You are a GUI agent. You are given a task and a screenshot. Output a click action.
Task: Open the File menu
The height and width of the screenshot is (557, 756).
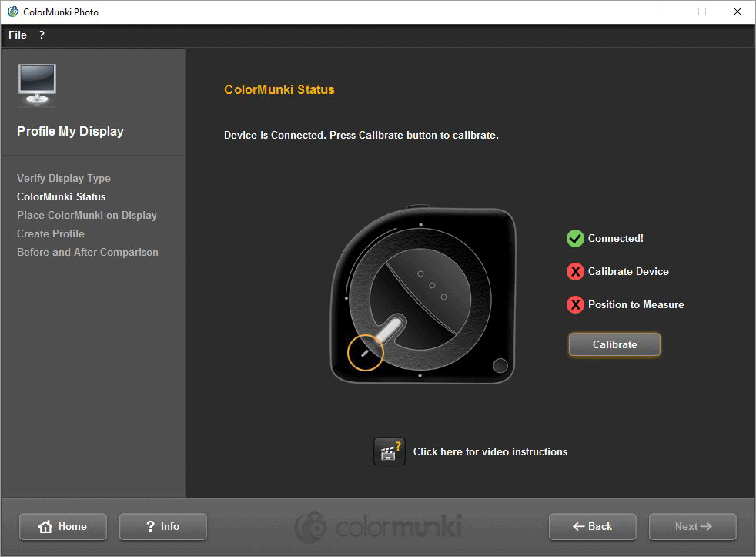[x=18, y=35]
